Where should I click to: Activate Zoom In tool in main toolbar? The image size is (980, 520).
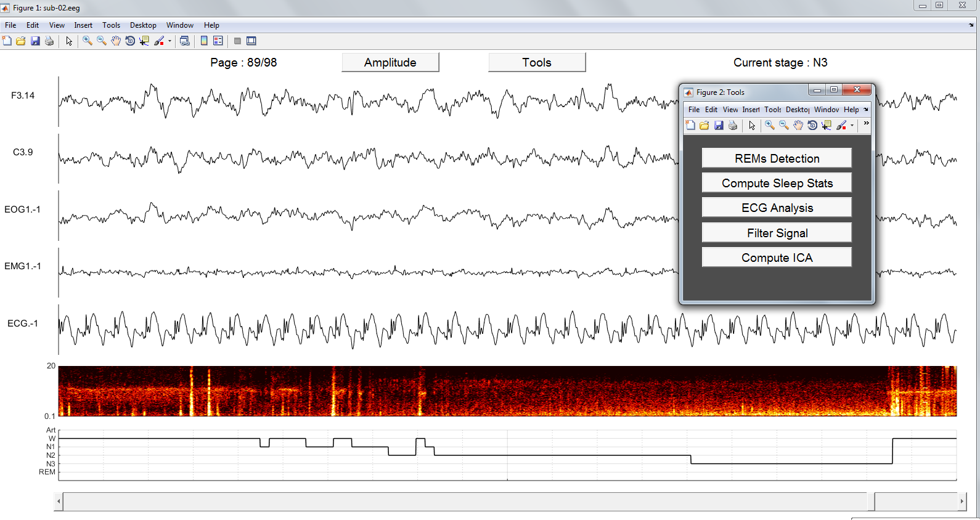click(x=88, y=41)
